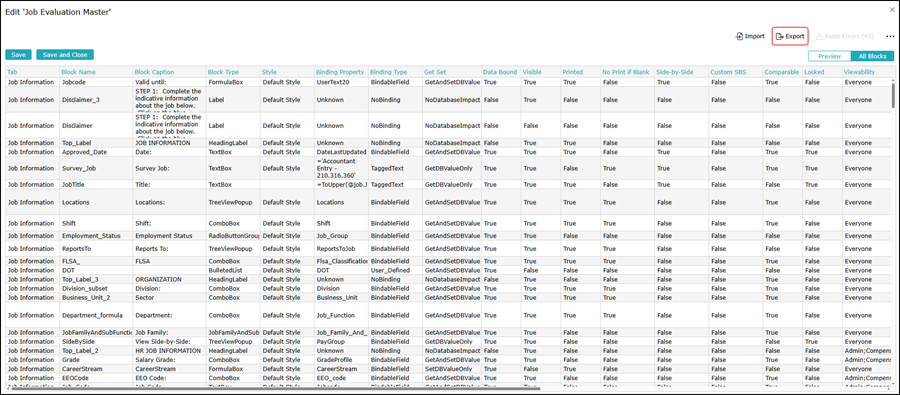Image resolution: width=900 pixels, height=395 pixels.
Task: Click the HR JOB INFORMATION caption cell
Action: point(169,350)
